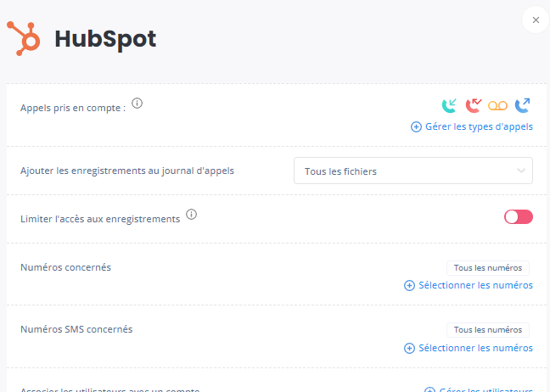Click the blue outgoing calls icon

pos(522,105)
